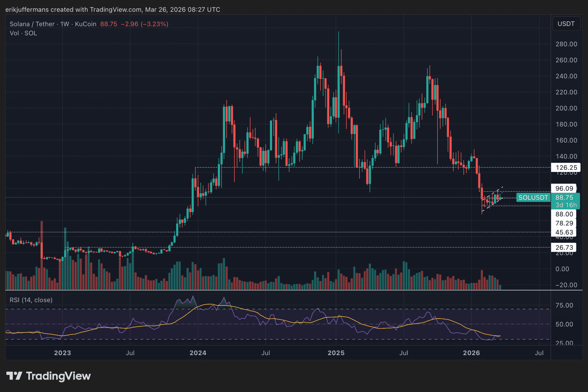The height and width of the screenshot is (392, 588).
Task: Select the 96.09 horizontal level label
Action: click(564, 188)
